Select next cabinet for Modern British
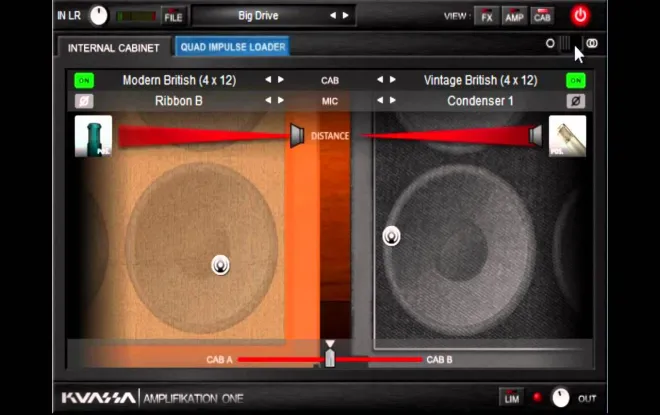Viewport: 660px width, 415px height. [x=281, y=80]
